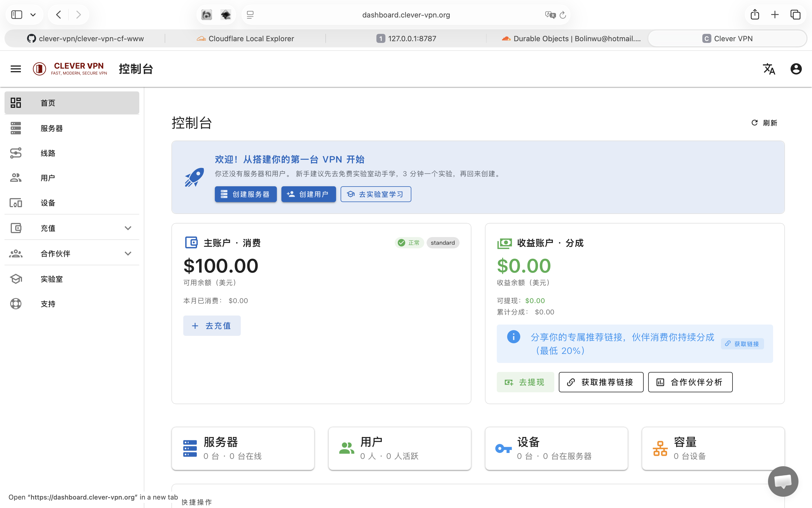Expand the 充值 sidebar section

point(72,228)
